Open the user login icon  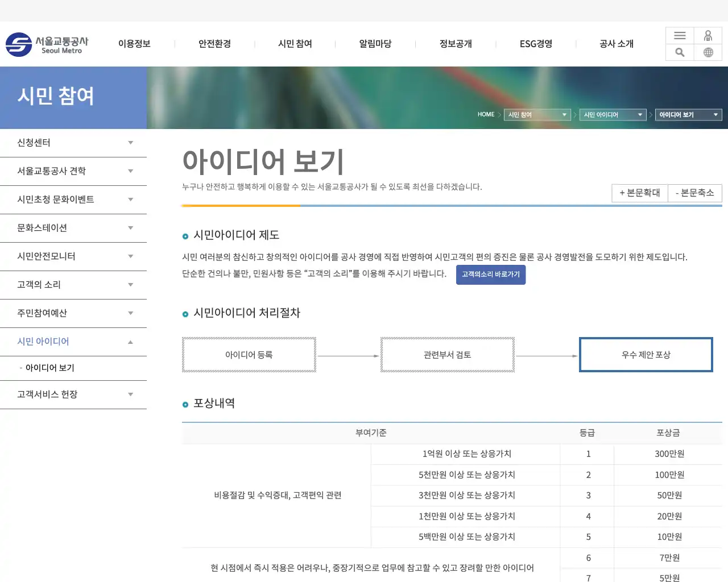[x=708, y=36]
